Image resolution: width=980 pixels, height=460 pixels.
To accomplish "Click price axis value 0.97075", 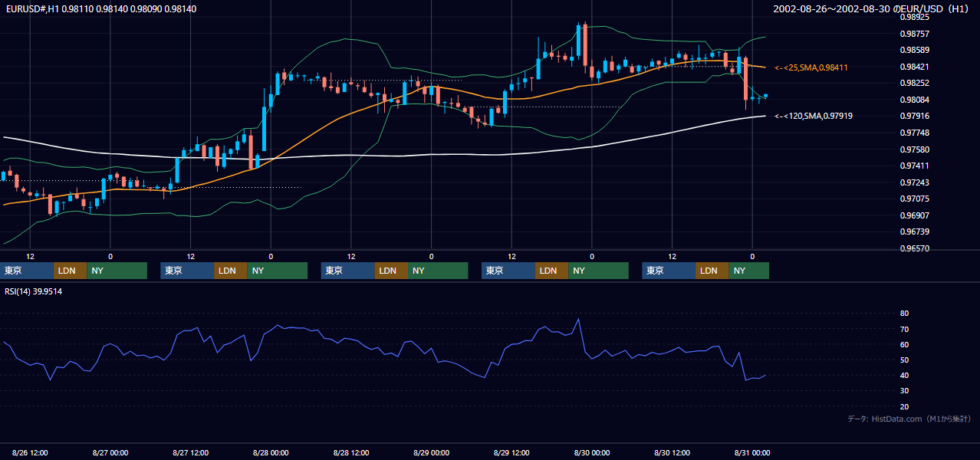I will point(915,199).
